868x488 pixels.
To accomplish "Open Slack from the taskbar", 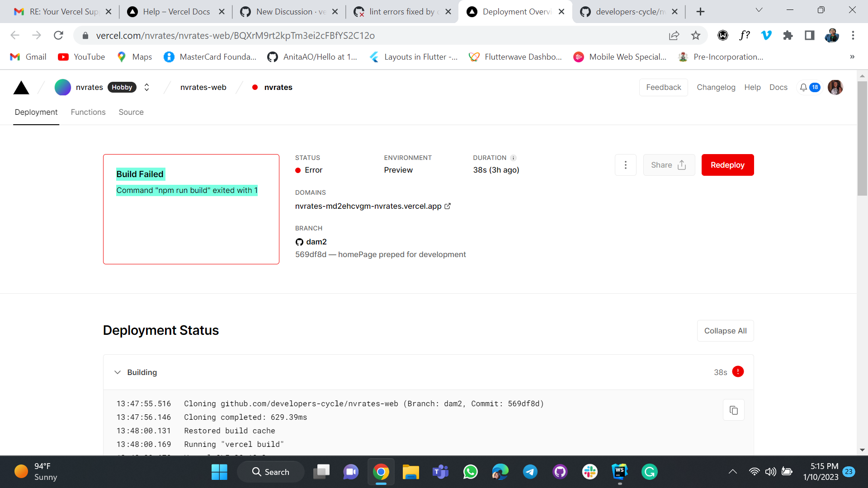I will coord(590,472).
